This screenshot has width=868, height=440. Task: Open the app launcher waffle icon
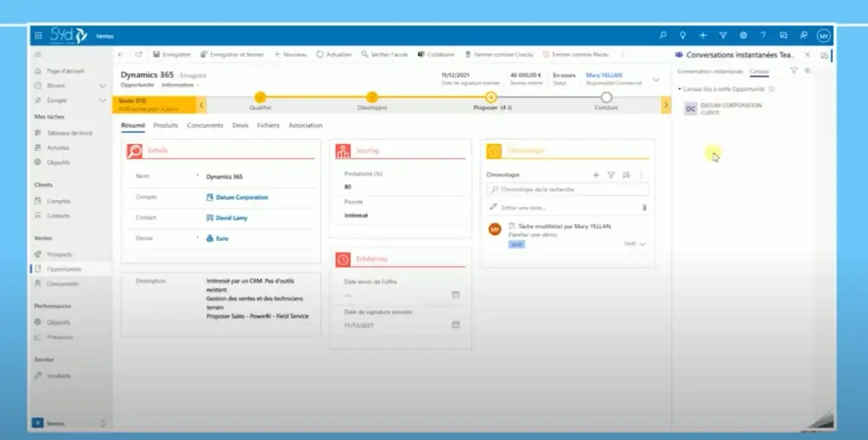tap(38, 36)
